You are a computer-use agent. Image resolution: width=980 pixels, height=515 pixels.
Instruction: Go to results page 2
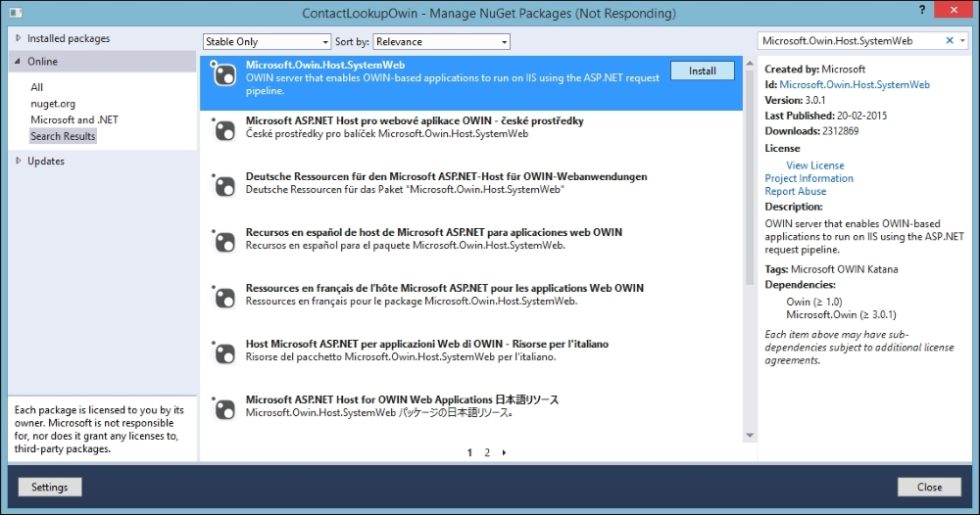[487, 453]
